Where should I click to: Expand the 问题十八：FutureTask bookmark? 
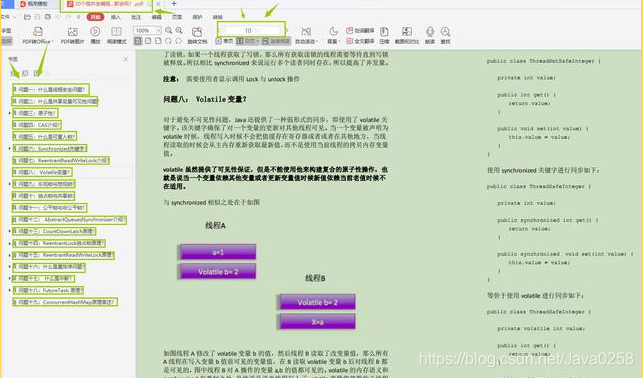pyautogui.click(x=9, y=290)
